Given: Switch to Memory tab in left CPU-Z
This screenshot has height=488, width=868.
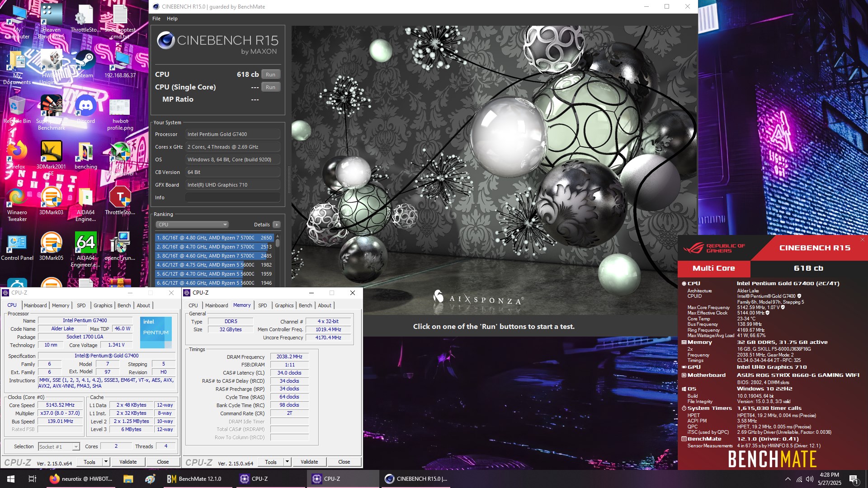Looking at the screenshot, I should click(61, 305).
